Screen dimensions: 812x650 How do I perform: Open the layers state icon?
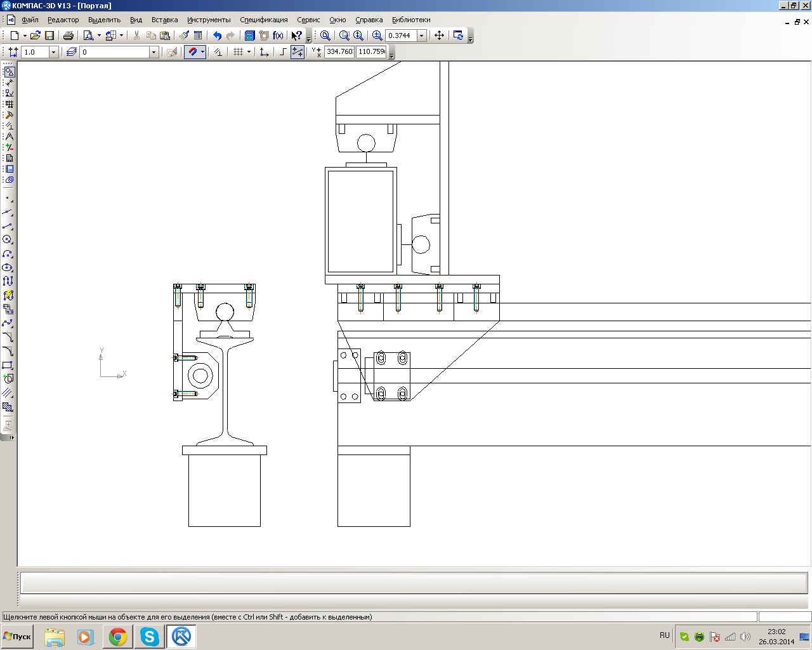tap(72, 52)
